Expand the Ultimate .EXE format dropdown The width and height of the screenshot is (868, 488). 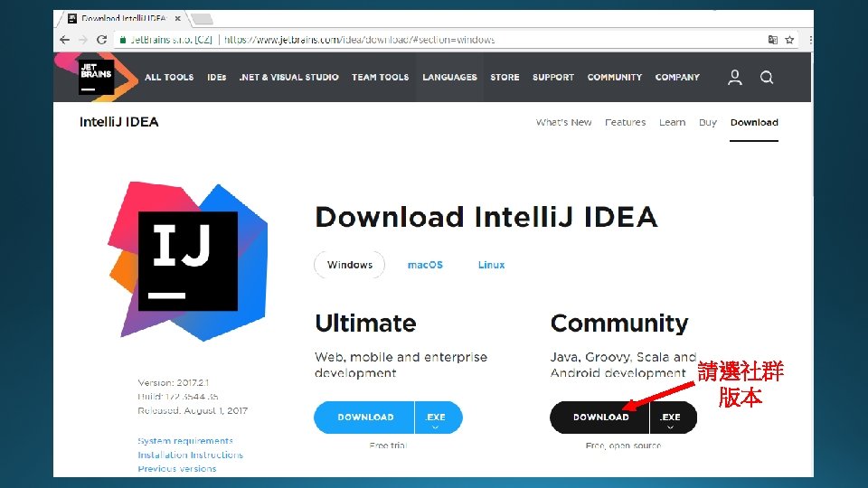[x=438, y=418]
